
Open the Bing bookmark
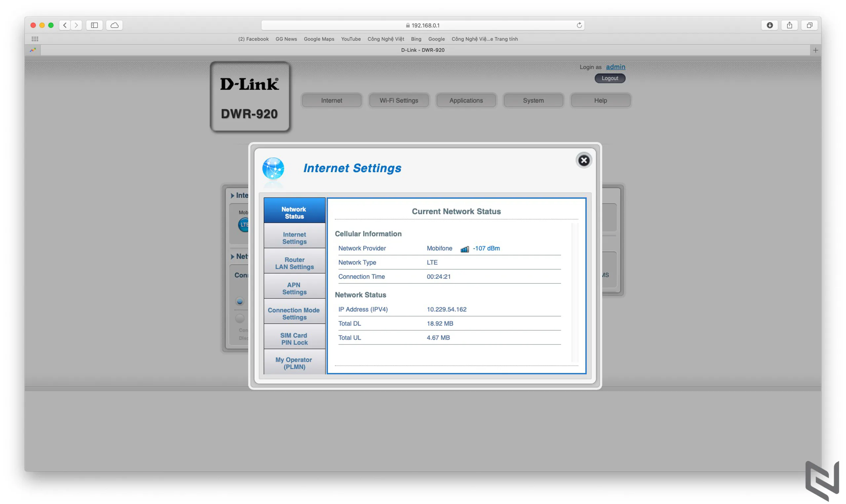tap(416, 39)
